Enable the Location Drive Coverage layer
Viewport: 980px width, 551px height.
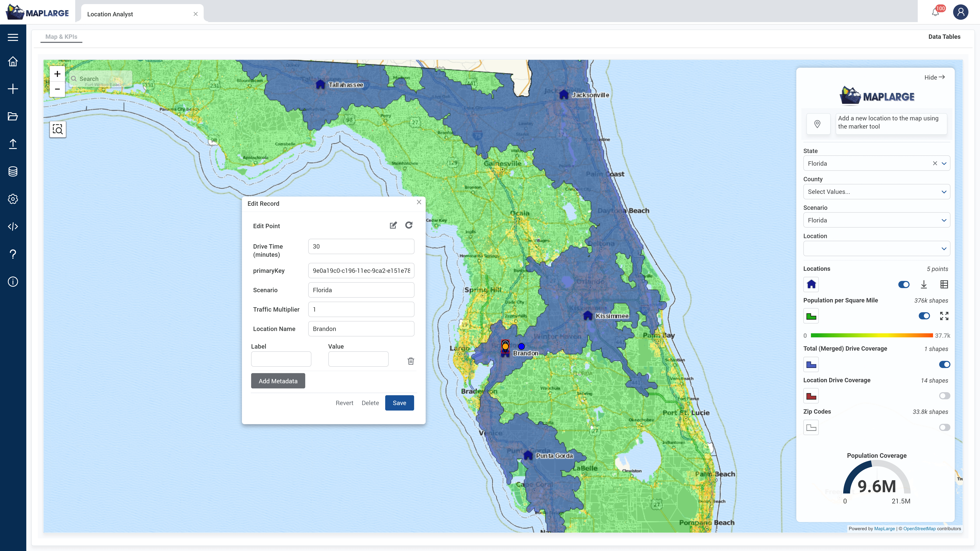(945, 396)
